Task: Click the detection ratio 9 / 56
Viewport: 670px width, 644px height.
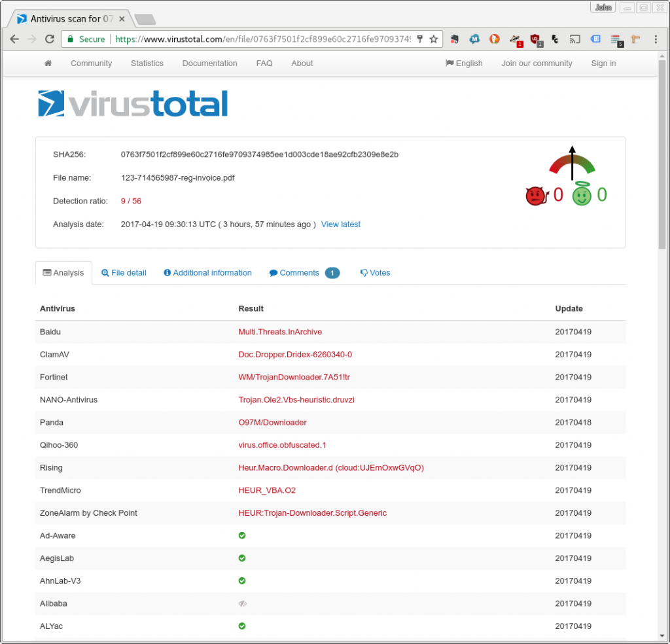Action: pos(131,202)
